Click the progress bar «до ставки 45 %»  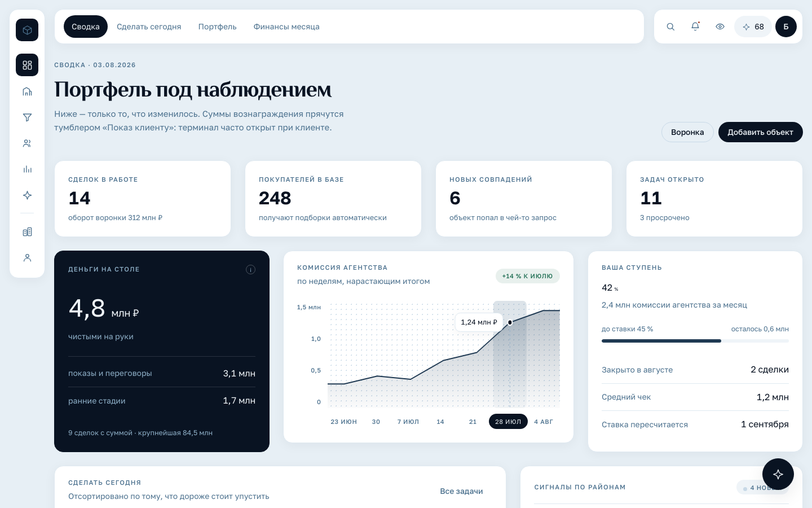coord(695,341)
